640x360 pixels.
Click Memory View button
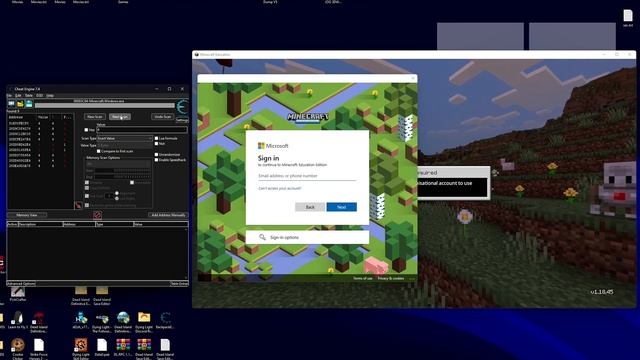click(27, 215)
